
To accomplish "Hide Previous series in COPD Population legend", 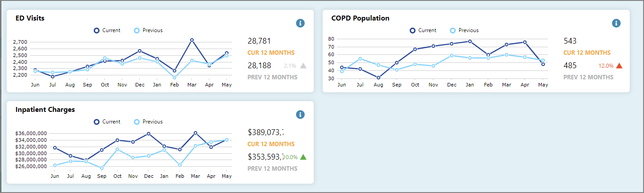I will [464, 30].
